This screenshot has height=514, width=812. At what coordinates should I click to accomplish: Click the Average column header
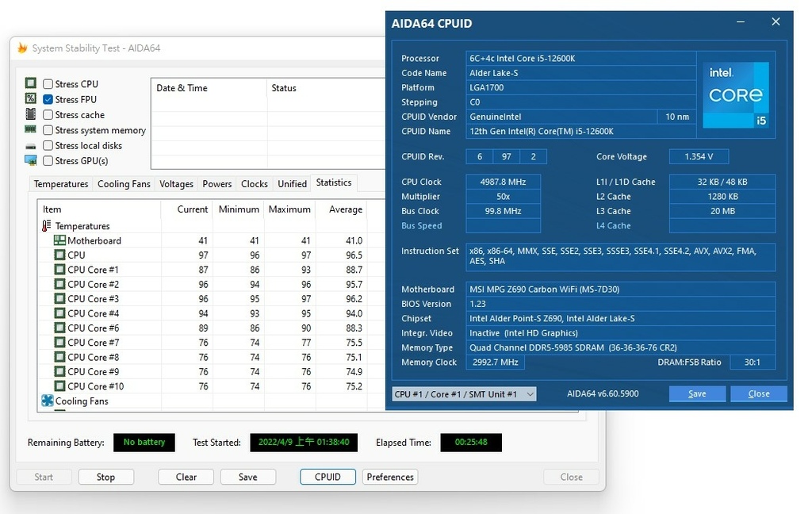tap(341, 209)
